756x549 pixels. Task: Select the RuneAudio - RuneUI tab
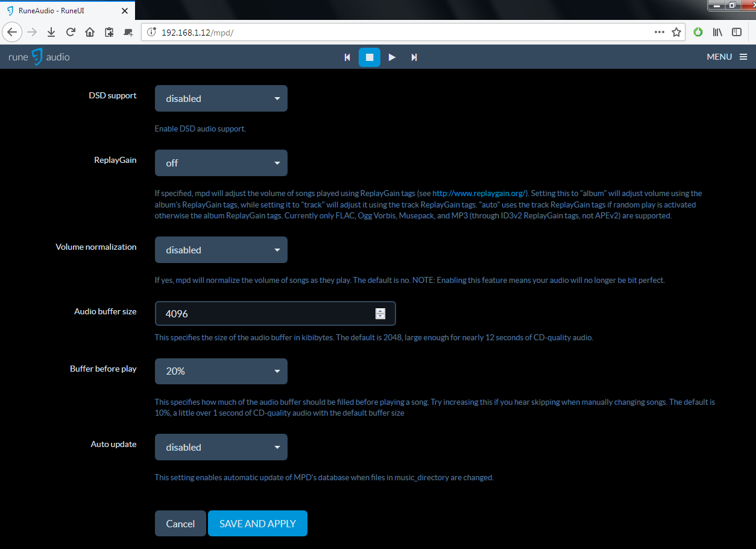(x=68, y=10)
